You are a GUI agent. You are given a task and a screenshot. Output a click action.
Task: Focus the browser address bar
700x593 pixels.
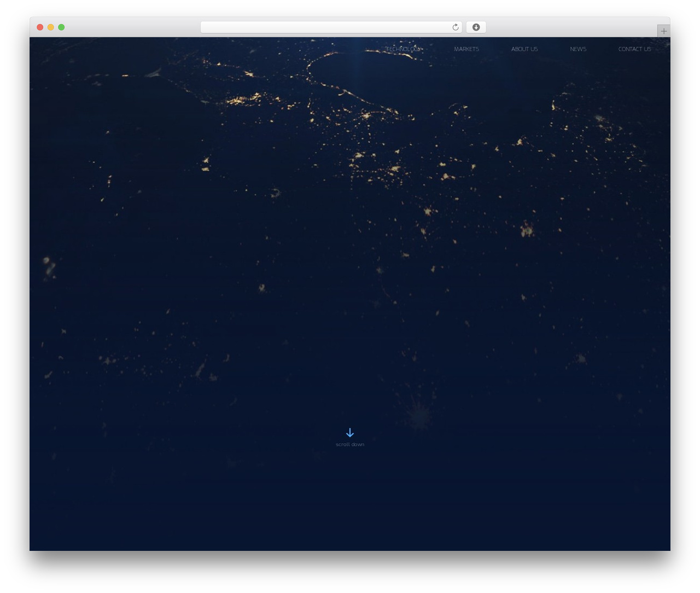[331, 27]
